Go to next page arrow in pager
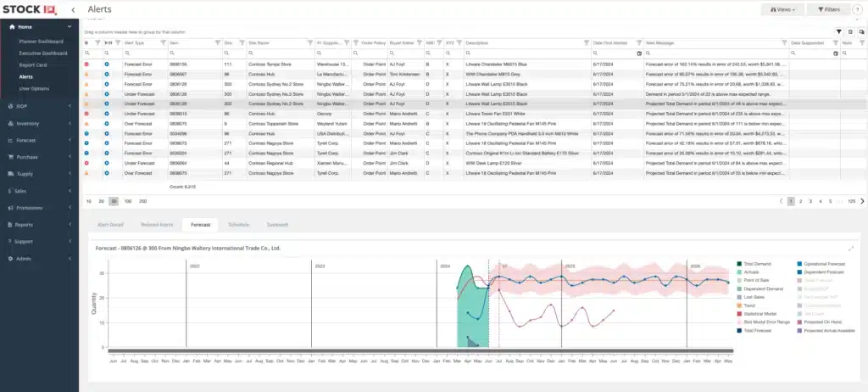The image size is (868, 392). [x=862, y=201]
